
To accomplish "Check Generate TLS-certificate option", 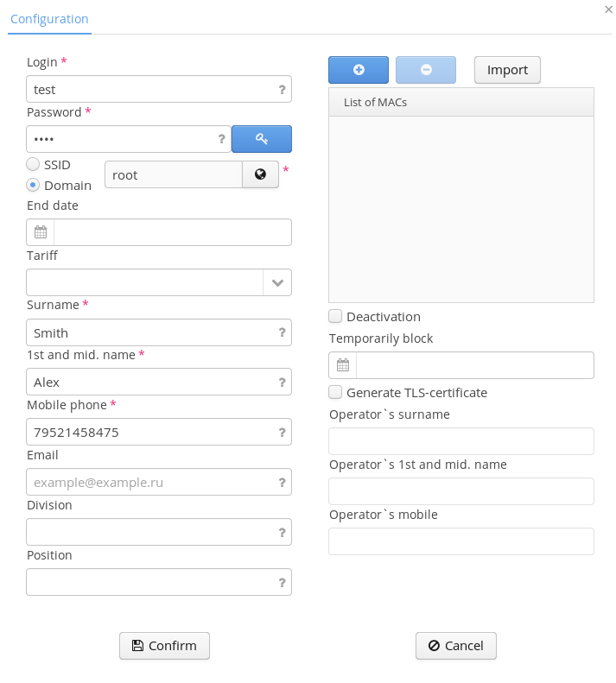I will [335, 393].
